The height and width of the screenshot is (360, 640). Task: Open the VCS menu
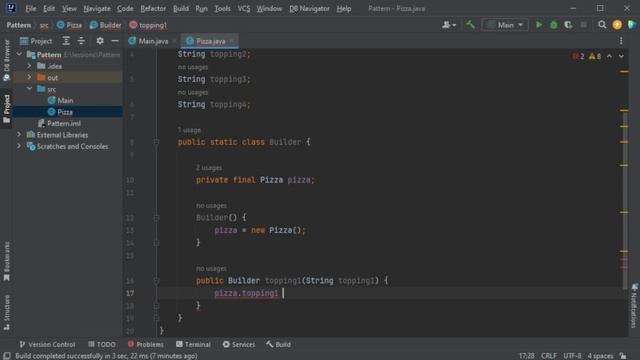(244, 9)
